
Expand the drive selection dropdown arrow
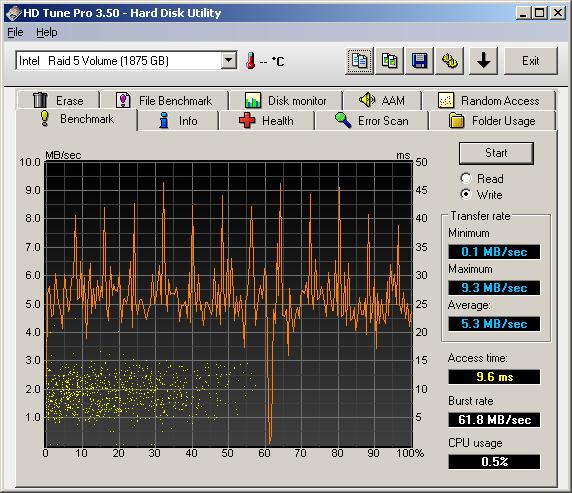point(229,60)
